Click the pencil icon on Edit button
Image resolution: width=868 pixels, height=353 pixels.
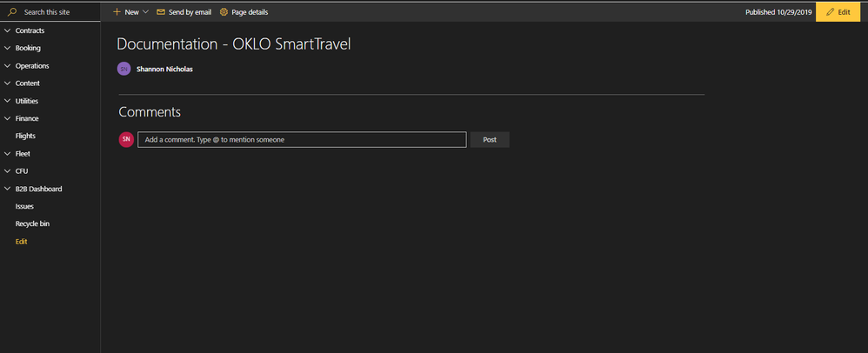pos(830,11)
